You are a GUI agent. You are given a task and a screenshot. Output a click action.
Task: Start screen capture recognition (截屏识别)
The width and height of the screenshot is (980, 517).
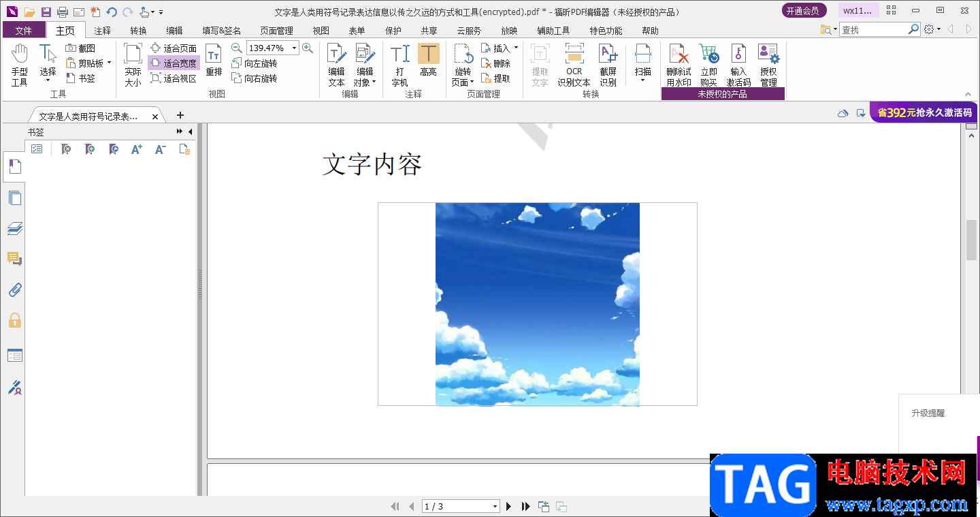[608, 65]
